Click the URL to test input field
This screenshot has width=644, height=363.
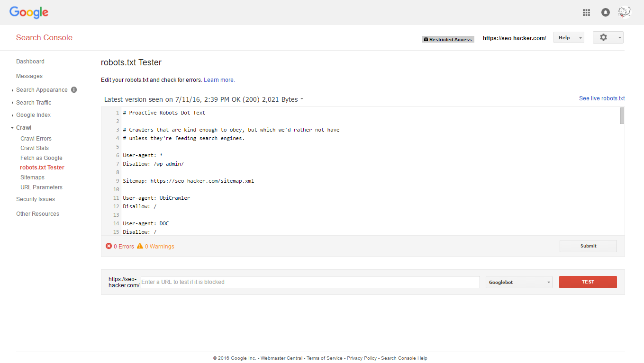click(310, 282)
